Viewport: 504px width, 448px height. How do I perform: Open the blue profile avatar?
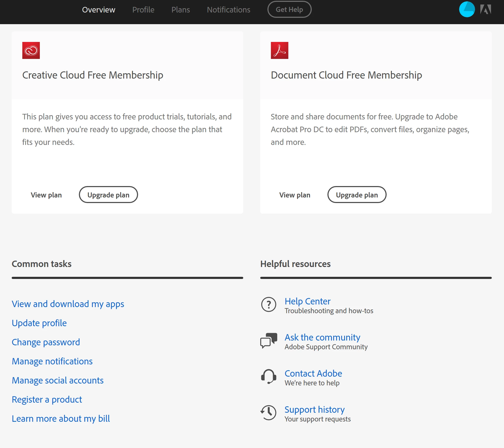point(467,9)
